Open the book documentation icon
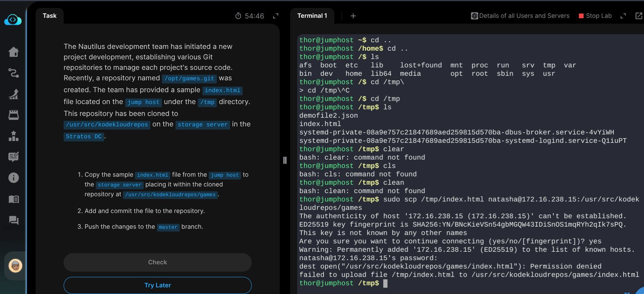Viewport: 644px width, 294px height. tap(14, 199)
